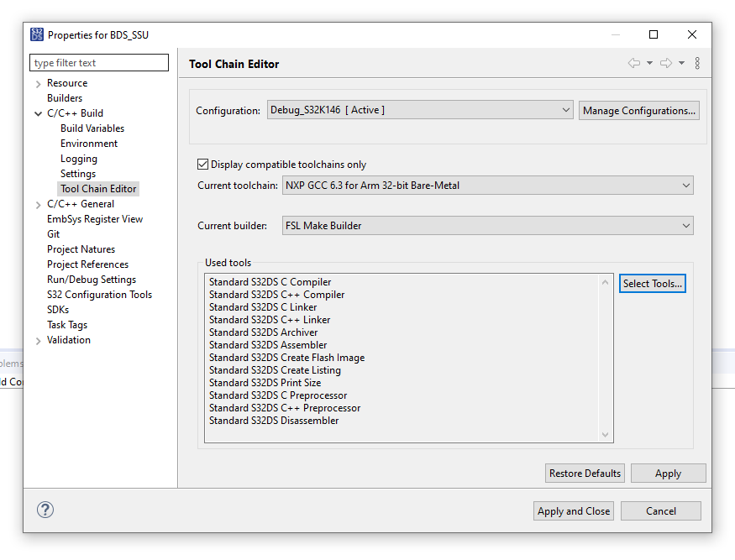
Task: Expand the Resource tree node
Action: [x=39, y=84]
